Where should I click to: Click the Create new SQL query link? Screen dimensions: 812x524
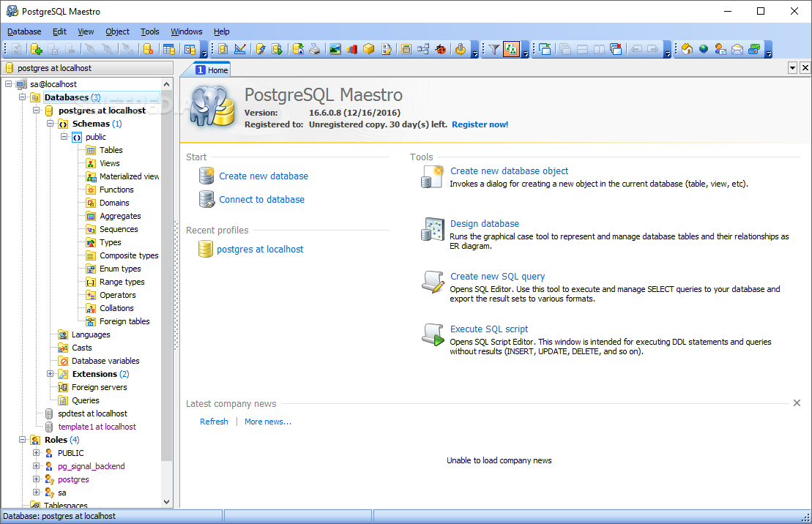pyautogui.click(x=497, y=276)
